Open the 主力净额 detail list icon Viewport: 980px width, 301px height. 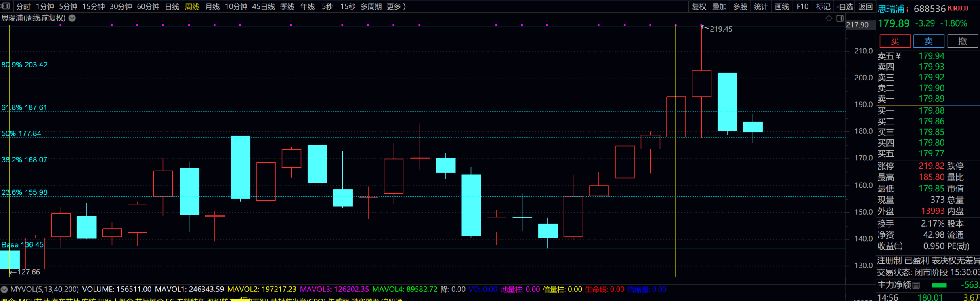pyautogui.click(x=916, y=285)
